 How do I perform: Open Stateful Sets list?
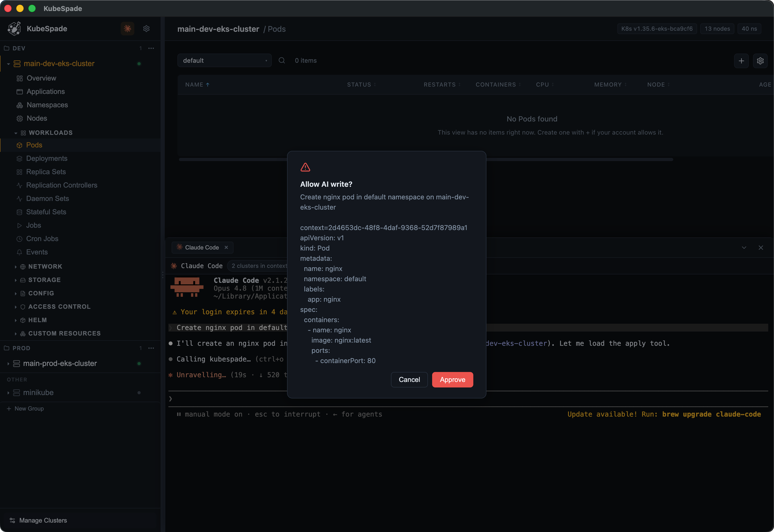coord(46,212)
